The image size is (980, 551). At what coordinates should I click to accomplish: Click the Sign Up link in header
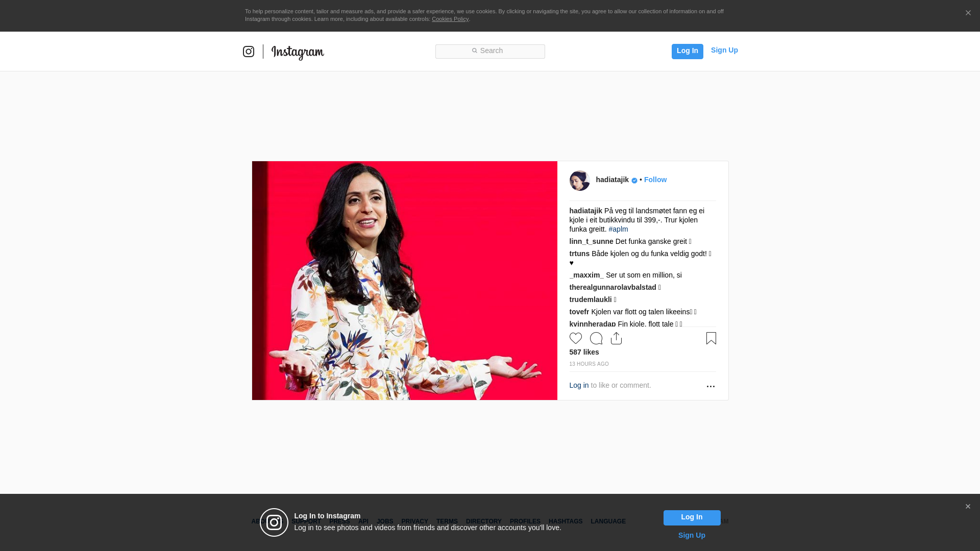pos(724,50)
